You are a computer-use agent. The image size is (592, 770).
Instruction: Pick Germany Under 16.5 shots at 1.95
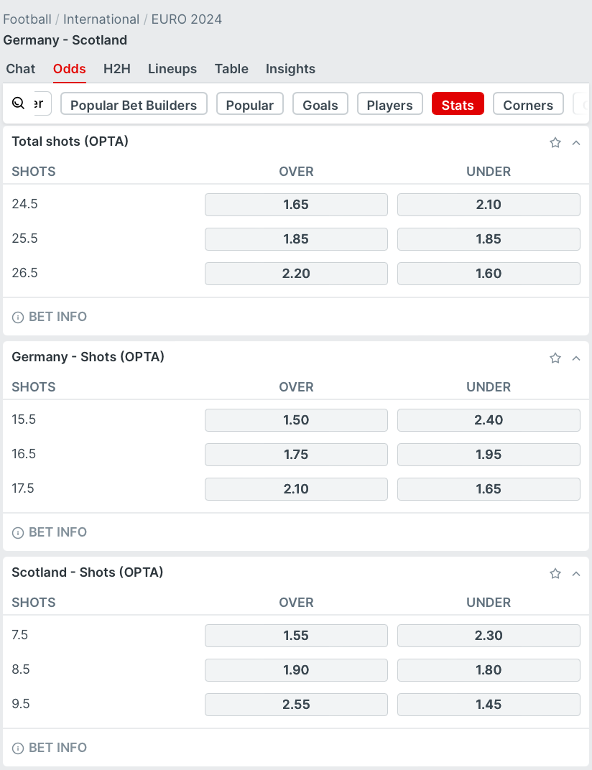tap(488, 454)
